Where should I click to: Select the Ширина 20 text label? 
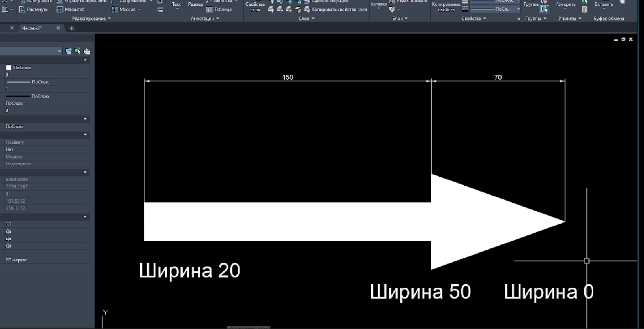tap(189, 271)
